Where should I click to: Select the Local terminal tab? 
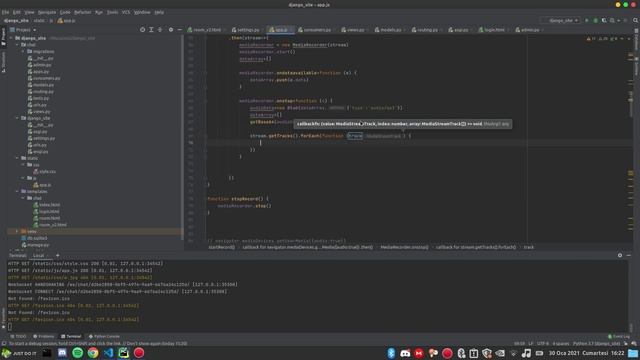click(x=38, y=256)
